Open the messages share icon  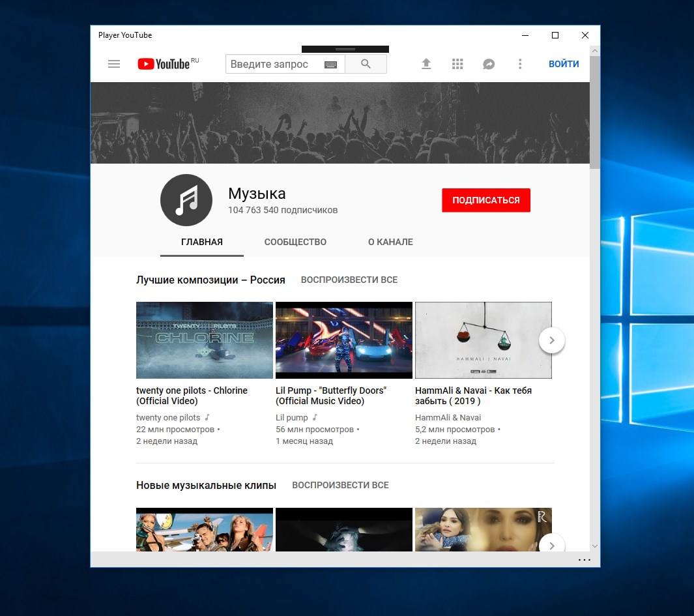[489, 65]
